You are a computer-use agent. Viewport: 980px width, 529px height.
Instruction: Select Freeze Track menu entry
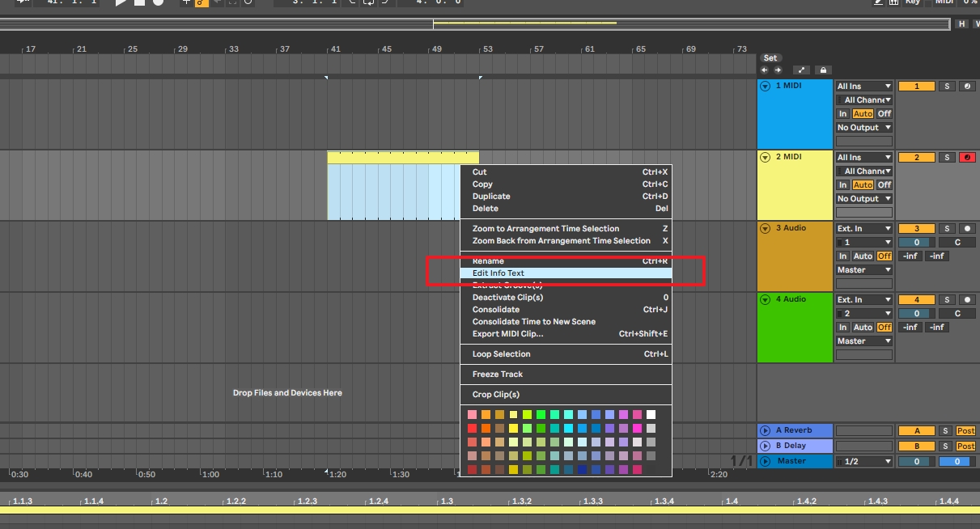[566, 375]
